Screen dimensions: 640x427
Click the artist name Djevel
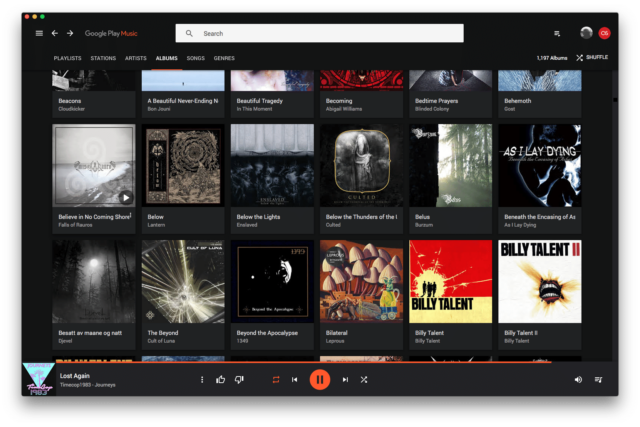point(65,341)
